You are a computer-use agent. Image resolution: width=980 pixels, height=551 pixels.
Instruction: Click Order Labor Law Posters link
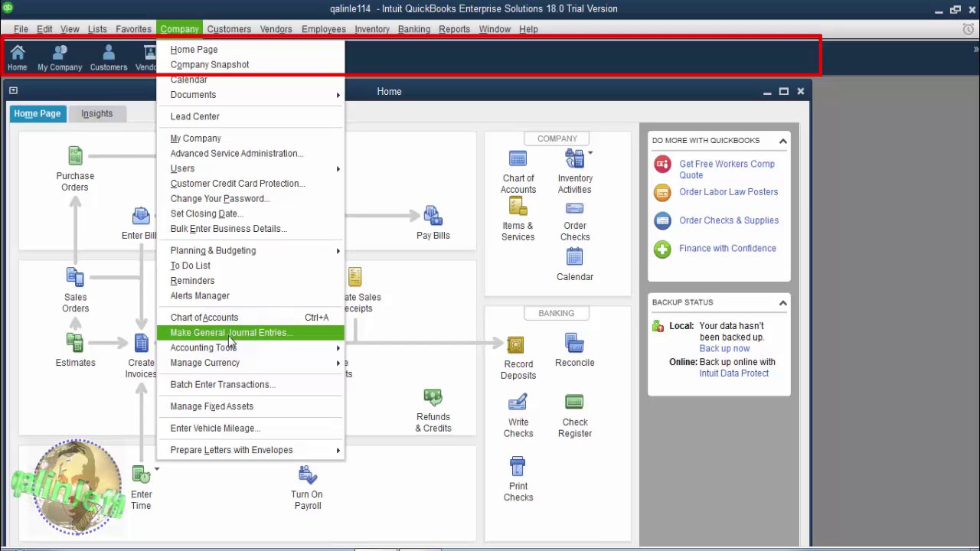(728, 192)
